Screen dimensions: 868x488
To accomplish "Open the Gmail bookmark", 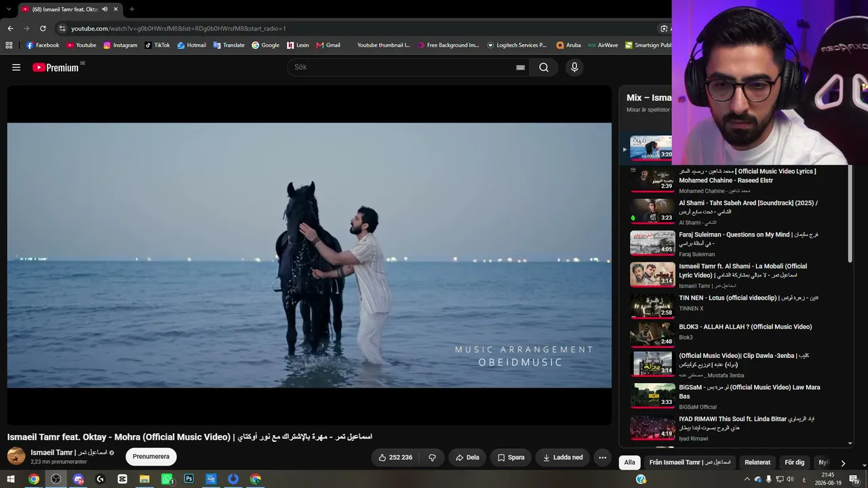I will click(x=328, y=45).
